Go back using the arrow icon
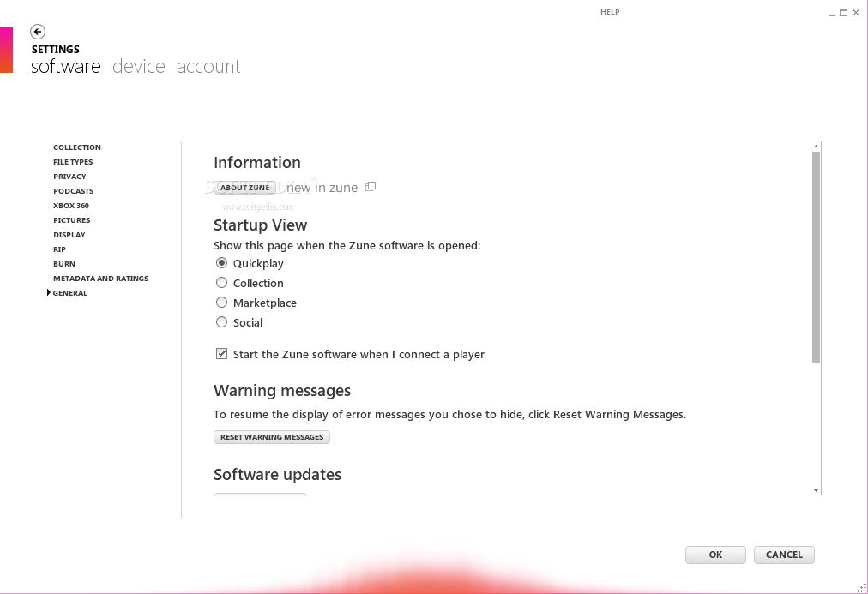 [x=38, y=32]
